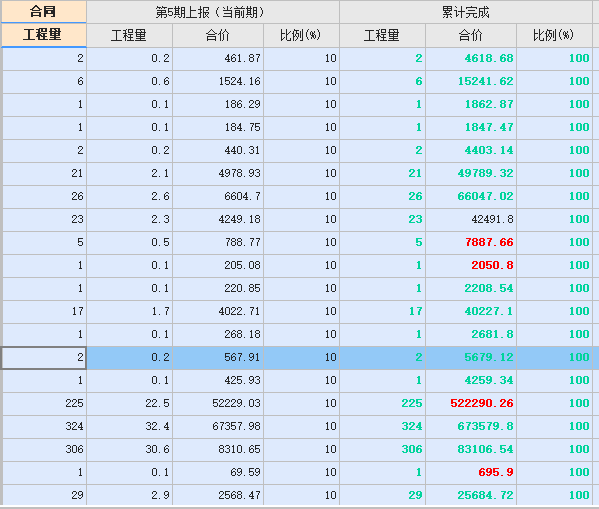599x509 pixels.
Task: Select the contract quantity cell 324
Action: pyautogui.click(x=44, y=426)
